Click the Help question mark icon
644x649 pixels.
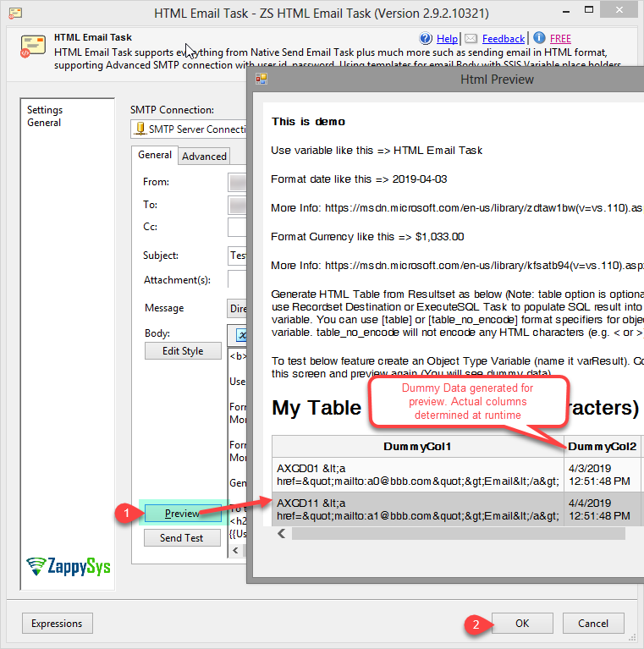pyautogui.click(x=426, y=38)
